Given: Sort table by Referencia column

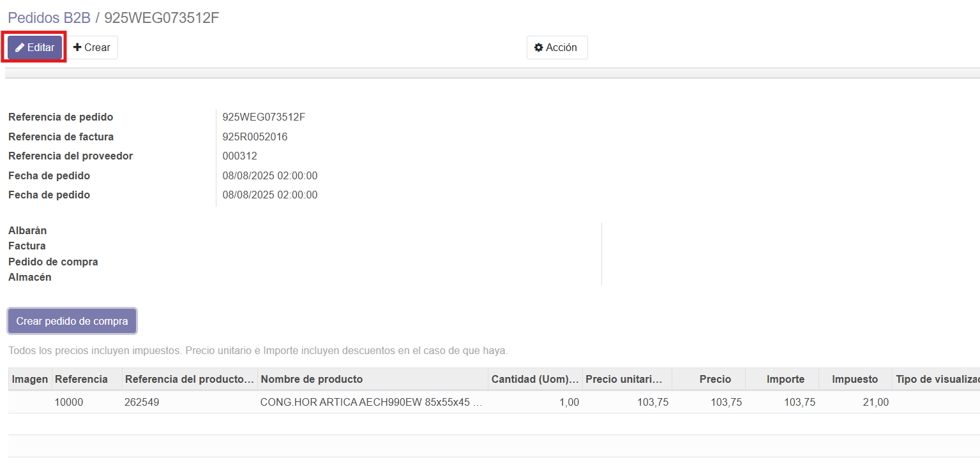Looking at the screenshot, I should click(81, 379).
